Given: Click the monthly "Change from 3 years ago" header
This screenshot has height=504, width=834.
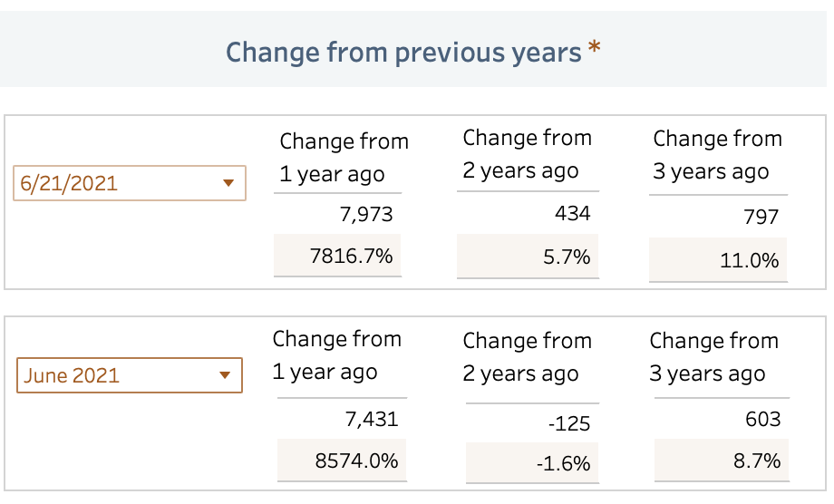Looking at the screenshot, I should click(x=713, y=357).
